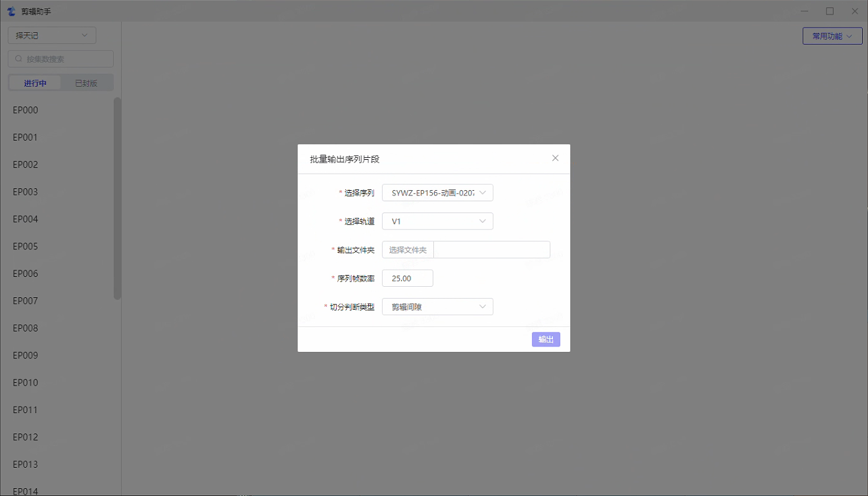
Task: Open the 常用功能 dropdown menu
Action: pos(832,36)
